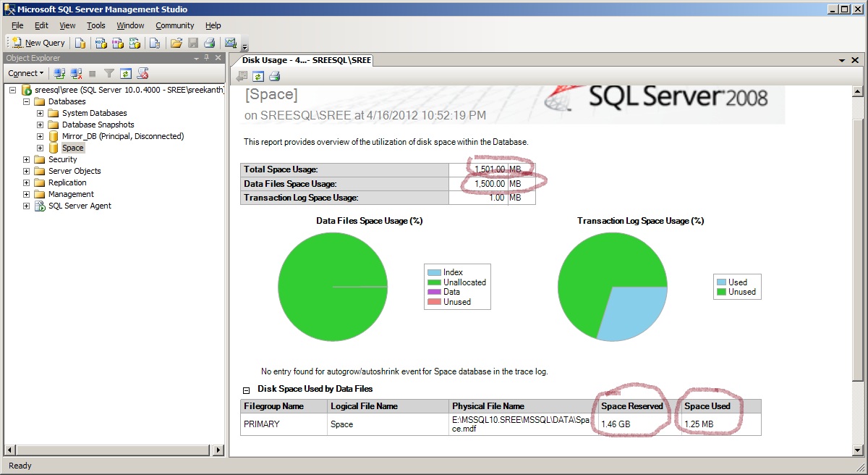Open the Connect dropdown in Object Explorer
The image size is (868, 475).
(26, 73)
